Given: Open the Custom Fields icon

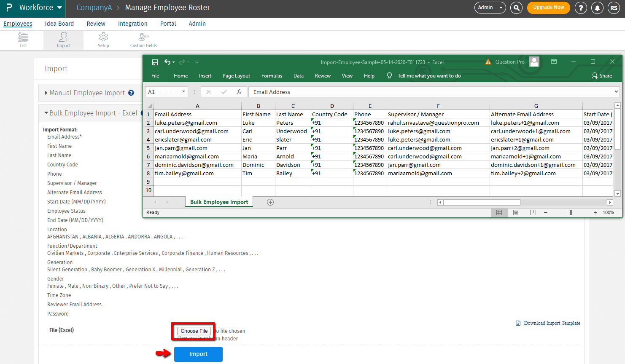Looking at the screenshot, I should coord(143,37).
